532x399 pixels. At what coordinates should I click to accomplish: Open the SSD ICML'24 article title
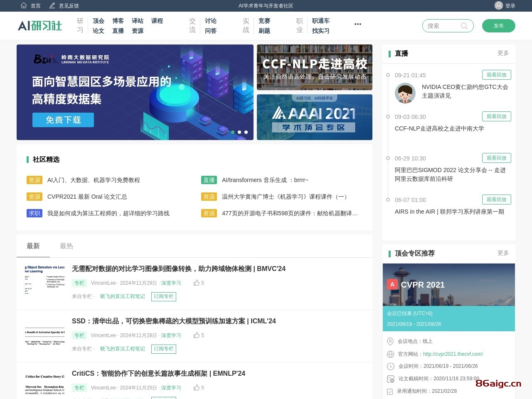coord(174,321)
